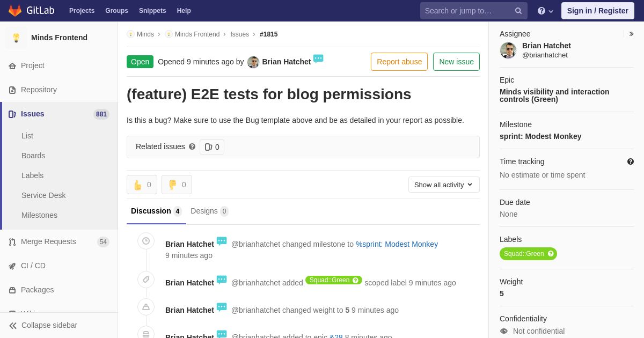The height and width of the screenshot is (338, 644).
Task: Open CI / CD rocket icon
Action: 12,266
